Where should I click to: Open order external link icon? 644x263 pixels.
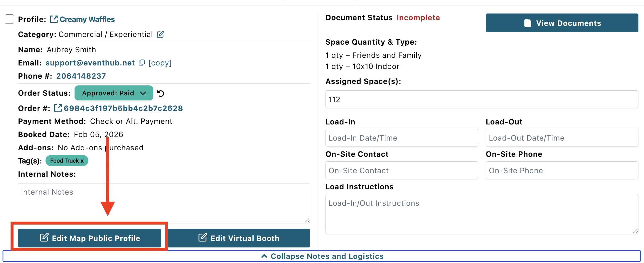[x=58, y=108]
